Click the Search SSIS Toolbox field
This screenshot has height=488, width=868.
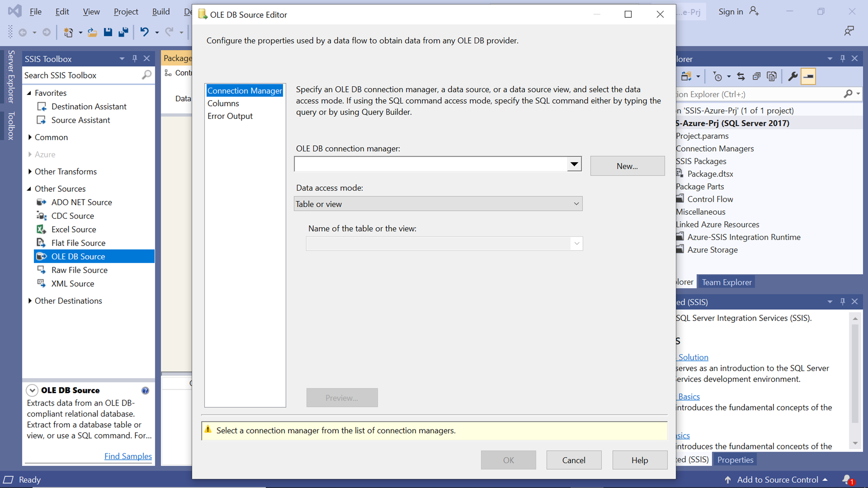[82, 75]
